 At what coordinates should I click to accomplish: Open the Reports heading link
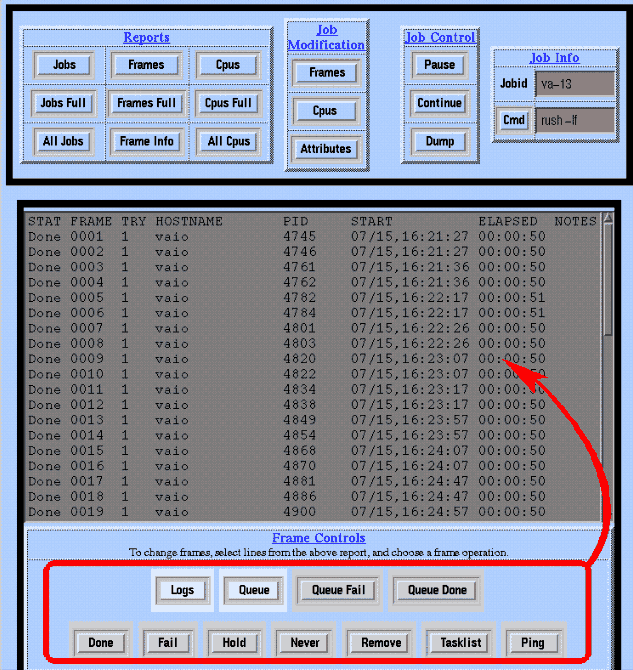point(146,38)
